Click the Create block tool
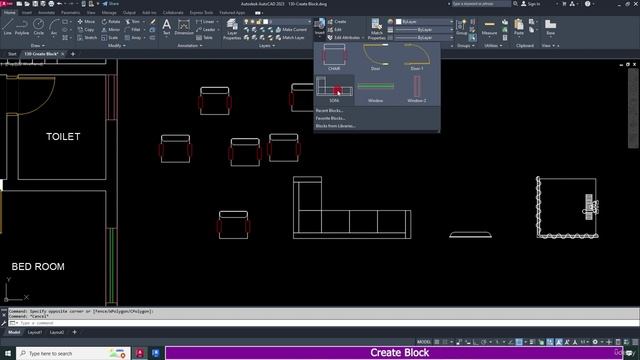The image size is (640, 360). click(x=337, y=21)
